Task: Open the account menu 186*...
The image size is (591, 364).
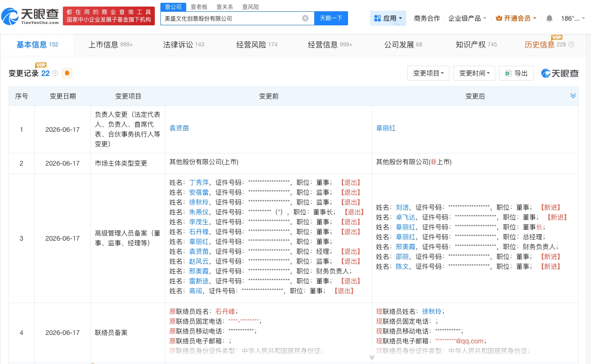Action: [x=573, y=18]
